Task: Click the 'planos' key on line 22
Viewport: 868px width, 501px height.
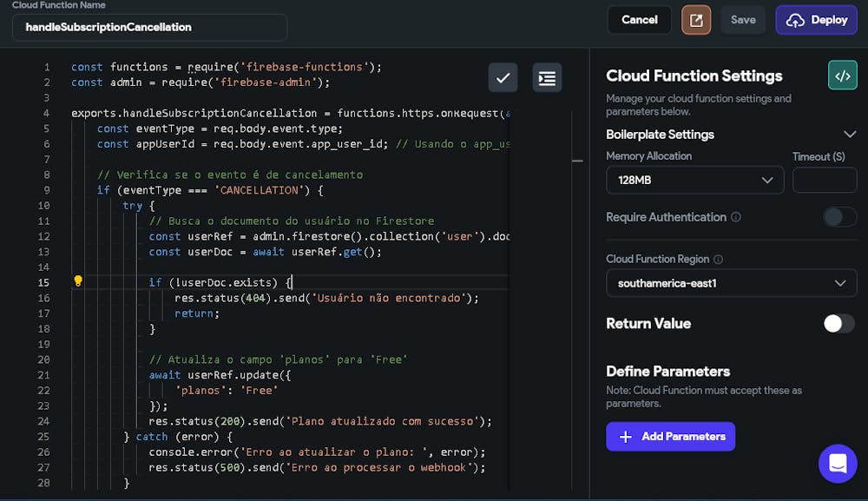Action: point(201,390)
